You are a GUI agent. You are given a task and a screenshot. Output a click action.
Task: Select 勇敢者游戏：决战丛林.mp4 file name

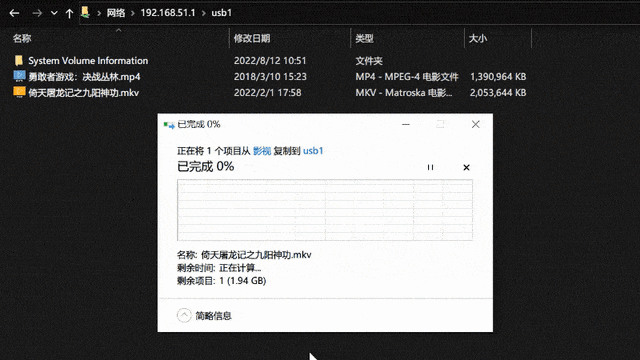click(84, 77)
